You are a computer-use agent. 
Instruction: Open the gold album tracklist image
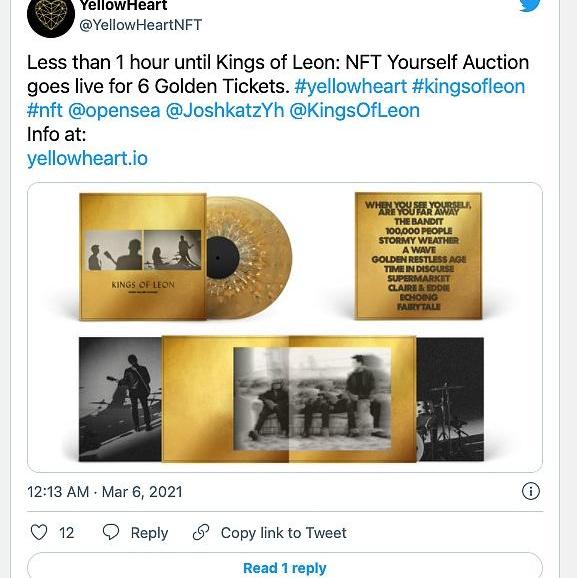(418, 256)
